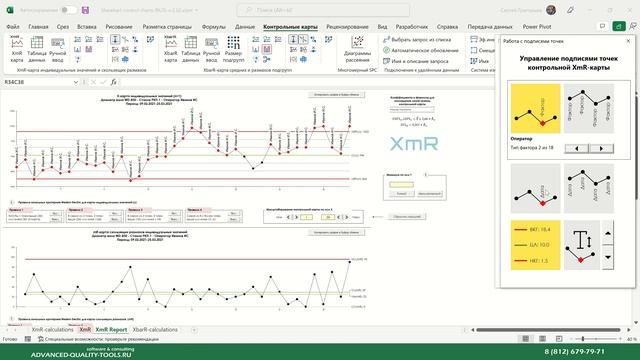Close the Работа с подписями точек panel
The height and width of the screenshot is (360, 640).
(x=628, y=41)
